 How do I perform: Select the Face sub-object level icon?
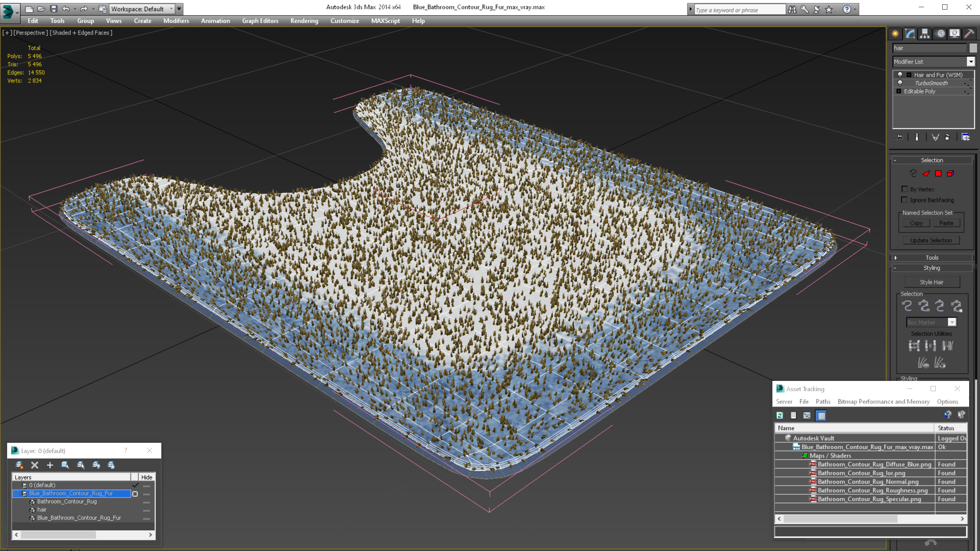(926, 173)
